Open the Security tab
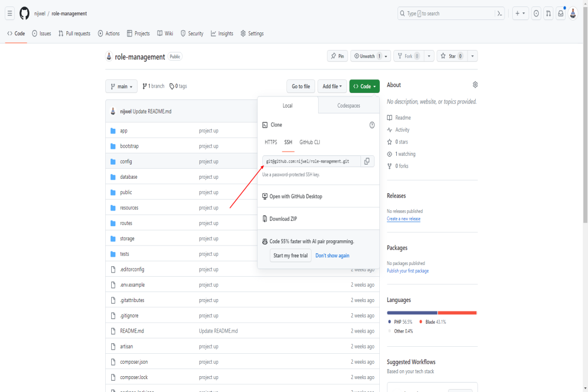The image size is (588, 392). 192,33
